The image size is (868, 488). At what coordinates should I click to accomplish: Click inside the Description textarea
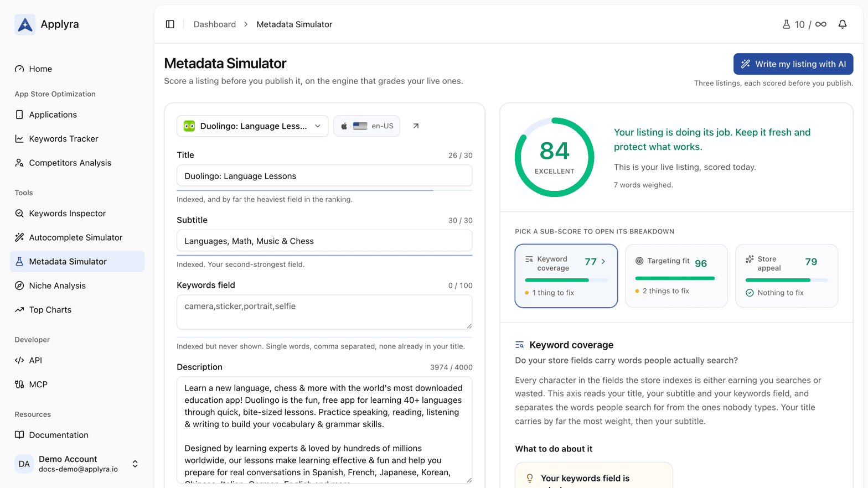324,430
